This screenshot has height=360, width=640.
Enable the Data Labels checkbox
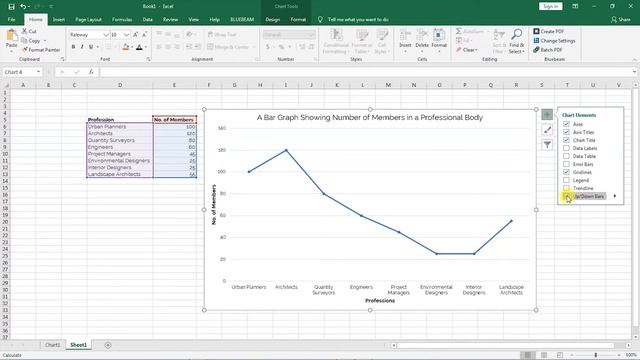point(567,148)
